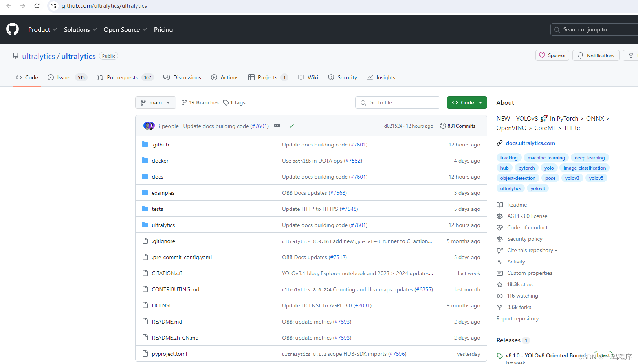This screenshot has height=364, width=638.
Task: Open the Discussions tab
Action: tap(182, 77)
